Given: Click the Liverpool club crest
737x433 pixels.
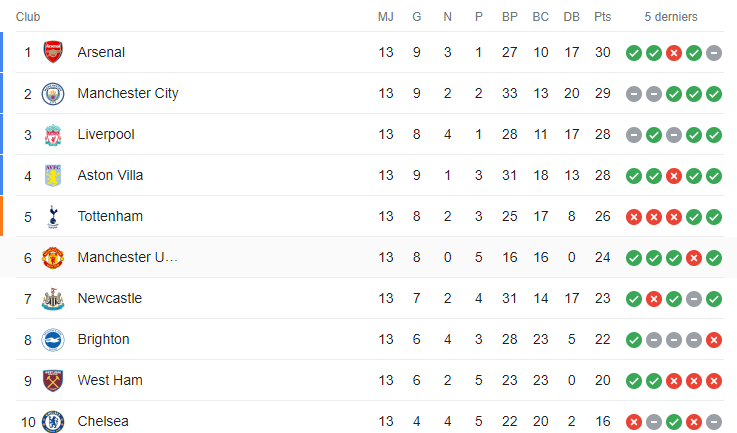Looking at the screenshot, I should point(53,134).
